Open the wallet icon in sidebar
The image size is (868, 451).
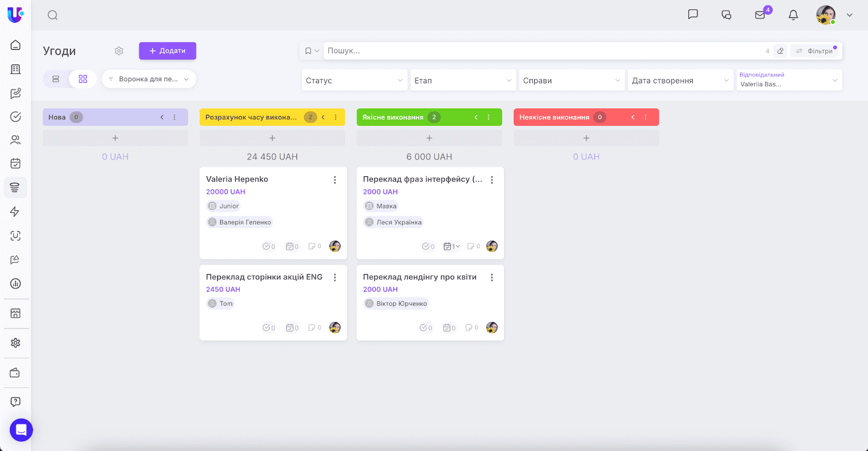[16, 373]
